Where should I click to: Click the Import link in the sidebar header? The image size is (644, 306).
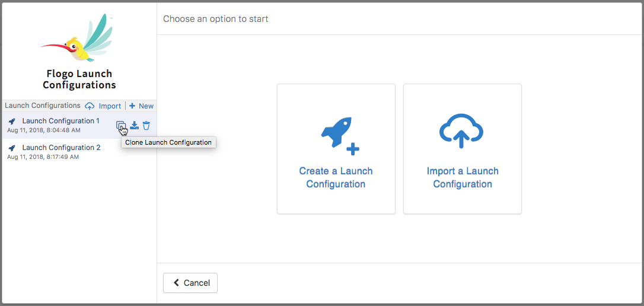point(110,106)
